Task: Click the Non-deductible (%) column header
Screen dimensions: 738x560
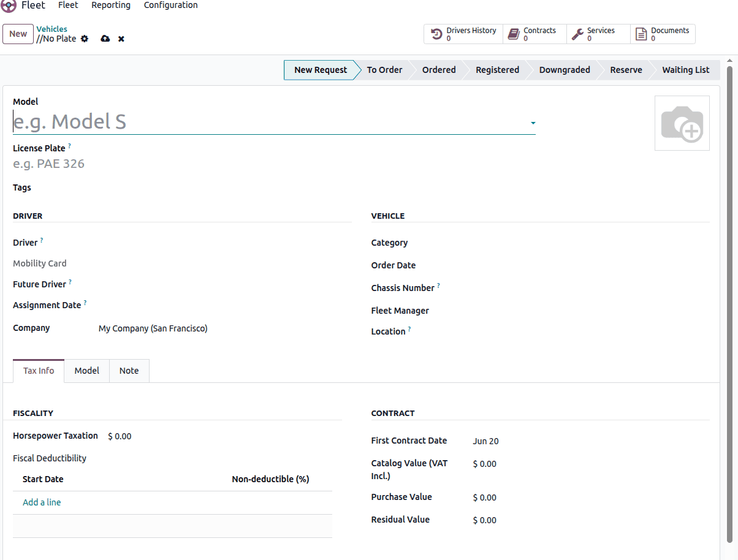Action: click(x=270, y=479)
